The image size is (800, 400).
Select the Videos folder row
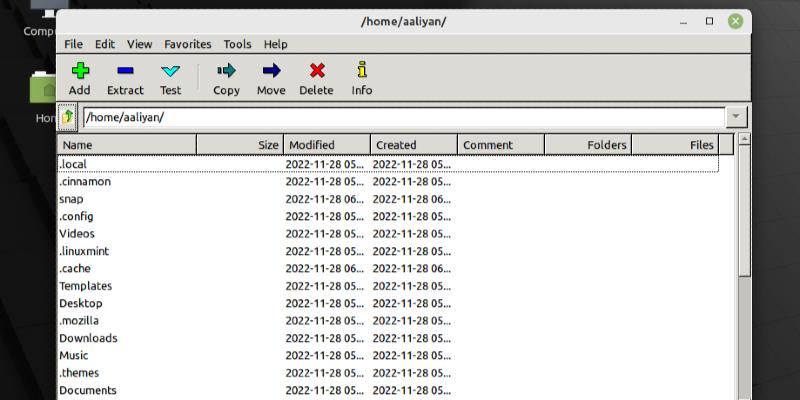coord(388,234)
